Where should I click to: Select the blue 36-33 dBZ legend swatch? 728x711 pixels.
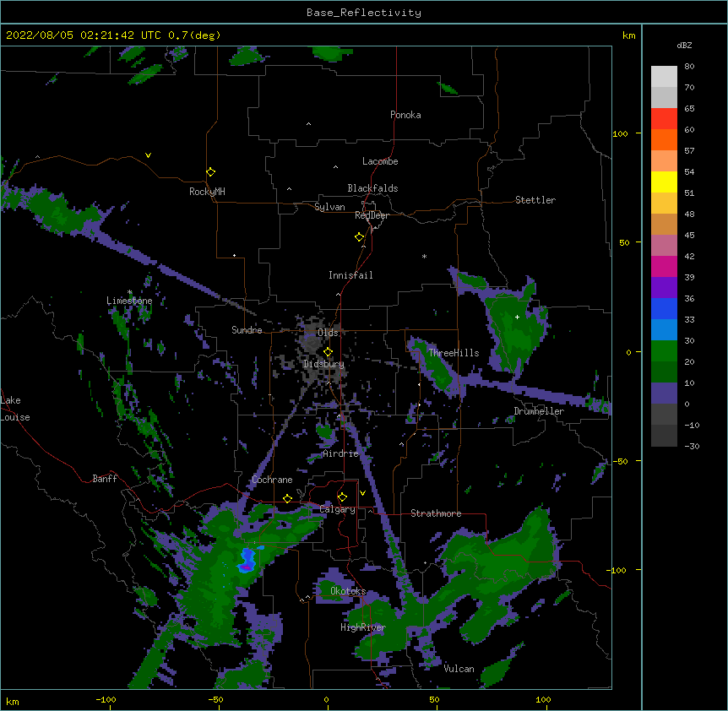coord(664,308)
